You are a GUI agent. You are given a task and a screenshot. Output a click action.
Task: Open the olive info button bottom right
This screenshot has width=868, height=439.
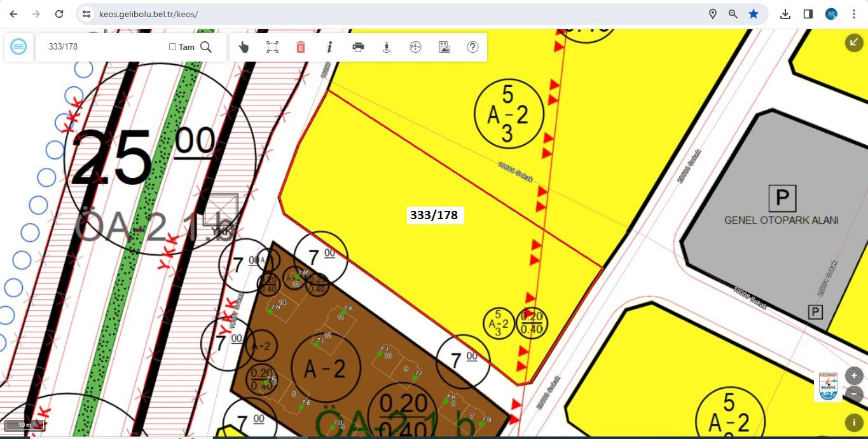(853, 422)
